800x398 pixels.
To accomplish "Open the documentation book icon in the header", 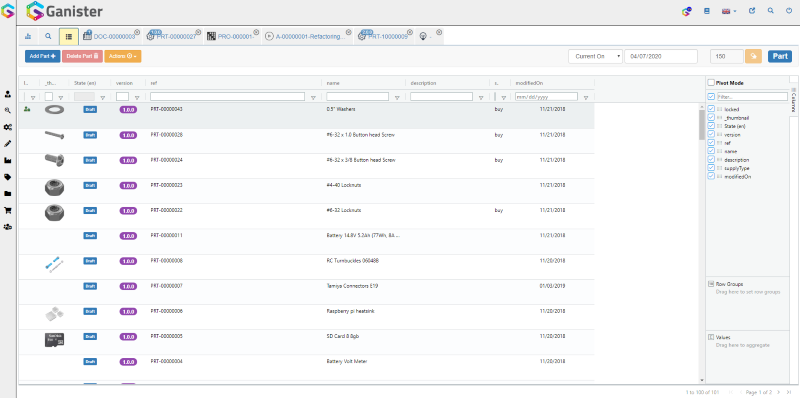I will [x=707, y=11].
